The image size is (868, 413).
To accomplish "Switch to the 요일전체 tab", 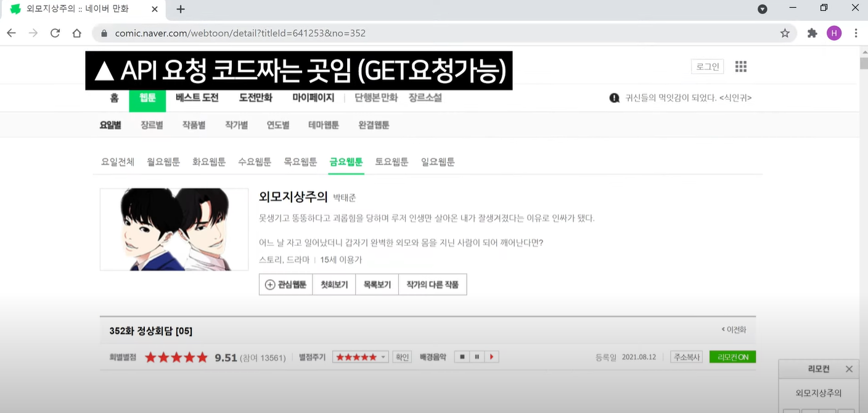I will tap(118, 162).
